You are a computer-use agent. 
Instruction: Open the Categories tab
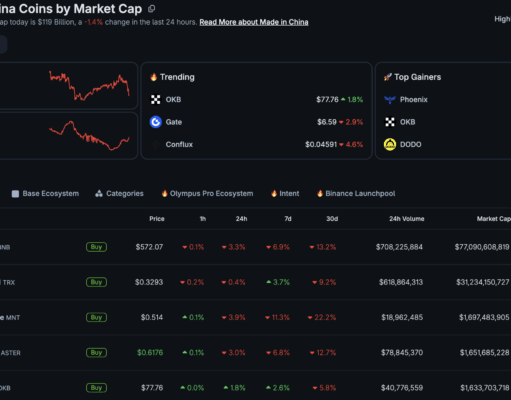(119, 193)
